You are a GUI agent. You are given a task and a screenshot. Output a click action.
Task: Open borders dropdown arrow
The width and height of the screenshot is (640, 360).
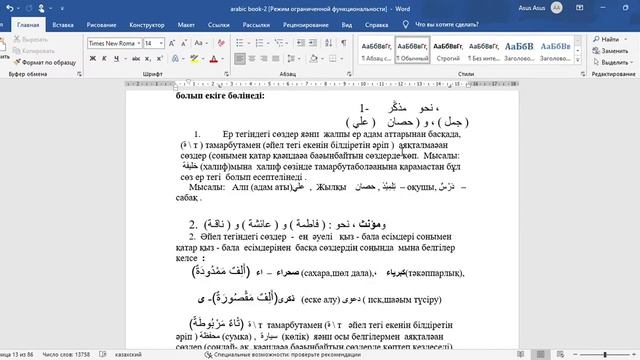(x=342, y=59)
